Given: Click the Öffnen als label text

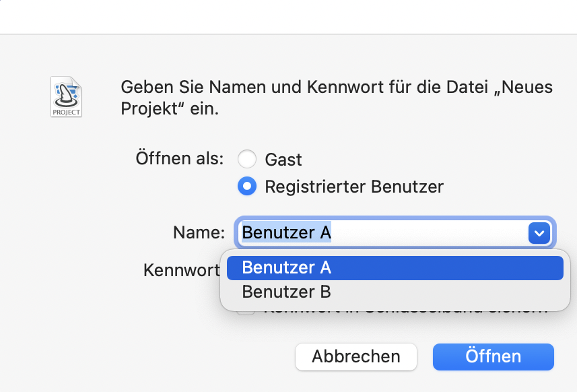Looking at the screenshot, I should 178,159.
